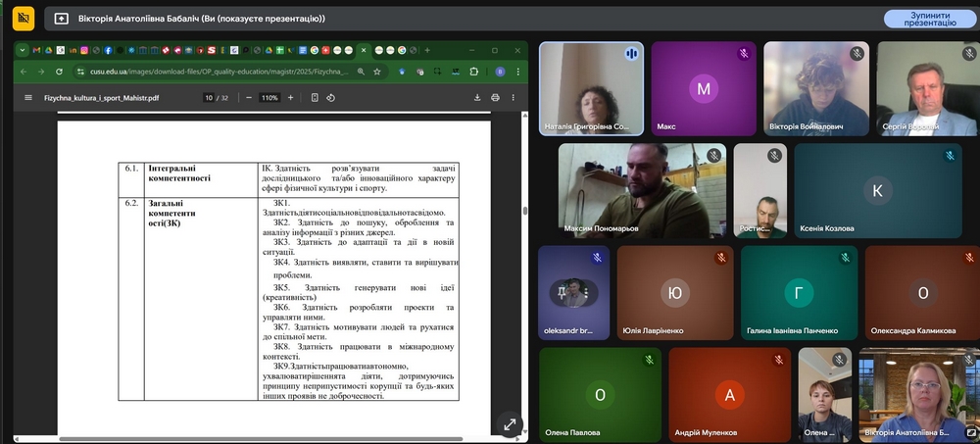980x444 pixels.
Task: Print the PDF document
Action: (495, 98)
